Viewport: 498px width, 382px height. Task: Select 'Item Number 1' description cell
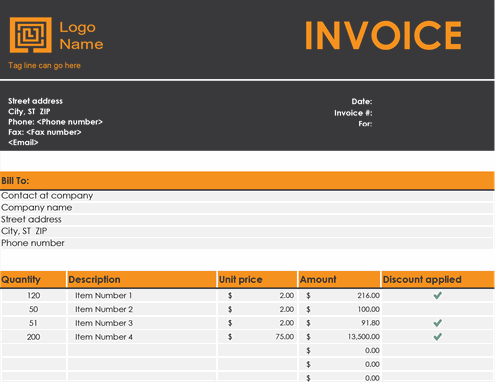(142, 296)
